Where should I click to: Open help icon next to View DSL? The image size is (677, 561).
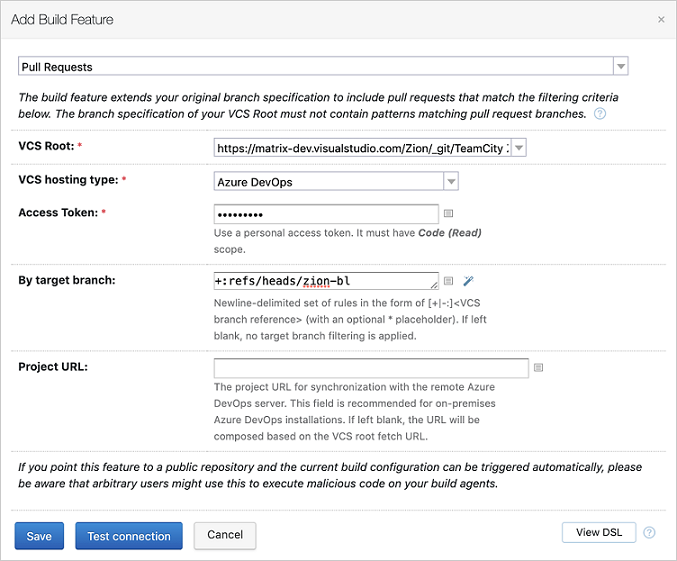tap(649, 533)
